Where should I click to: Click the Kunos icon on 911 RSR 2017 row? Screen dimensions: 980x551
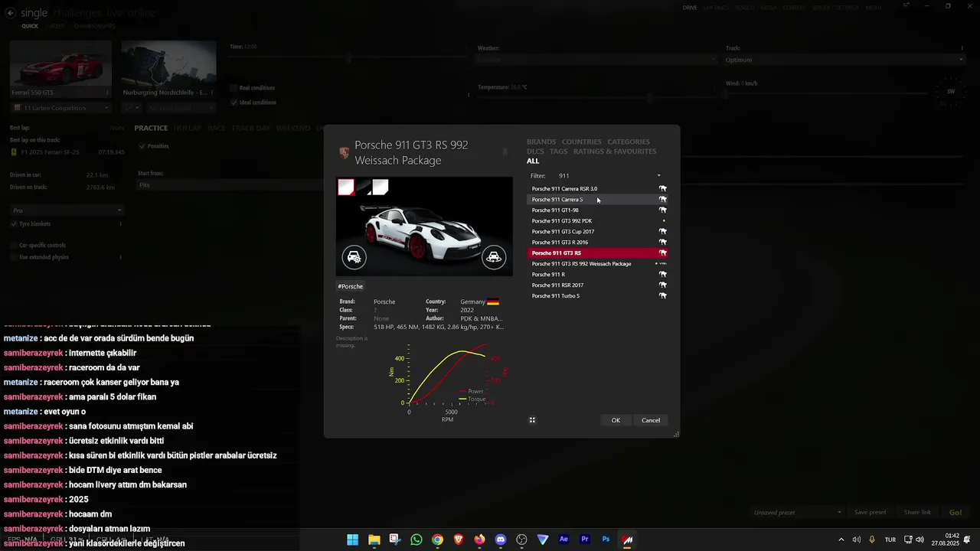tap(663, 285)
